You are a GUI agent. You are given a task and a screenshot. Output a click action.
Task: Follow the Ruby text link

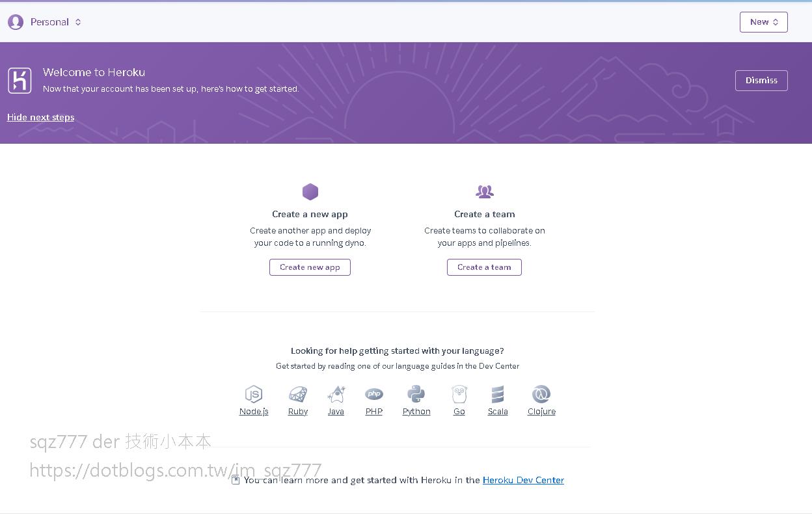(298, 412)
